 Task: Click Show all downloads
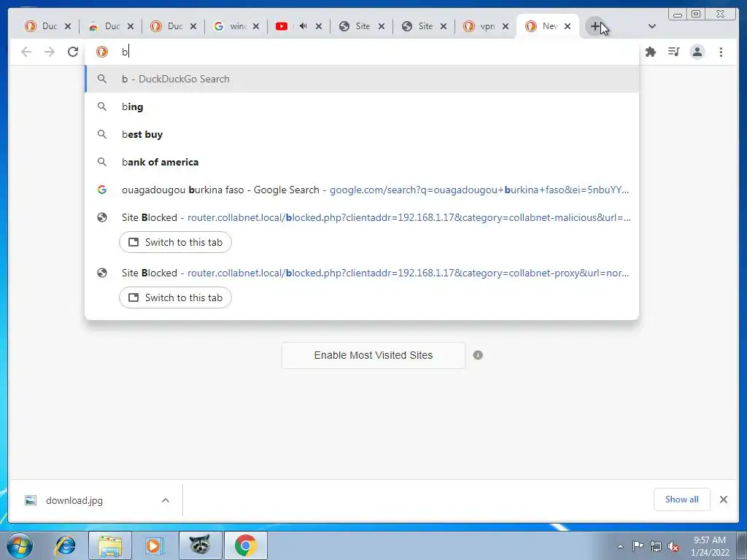682,499
